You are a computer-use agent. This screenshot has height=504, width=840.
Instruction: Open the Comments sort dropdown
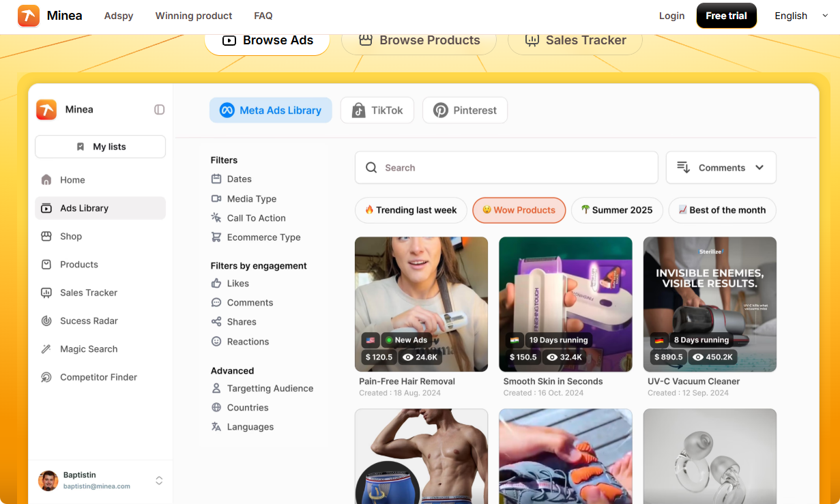tap(721, 168)
